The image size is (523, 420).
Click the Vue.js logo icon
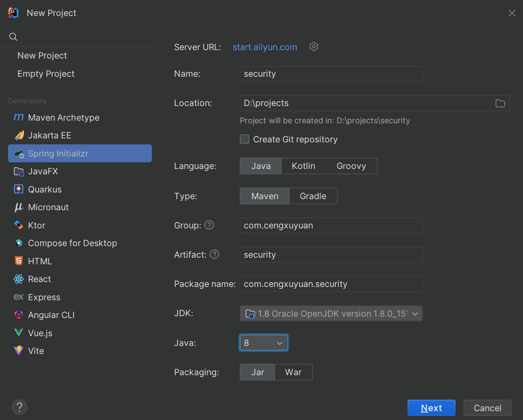[19, 332]
